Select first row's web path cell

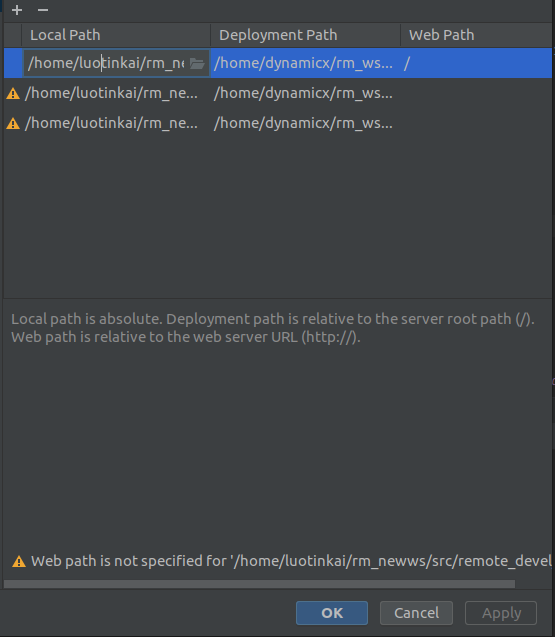point(476,63)
